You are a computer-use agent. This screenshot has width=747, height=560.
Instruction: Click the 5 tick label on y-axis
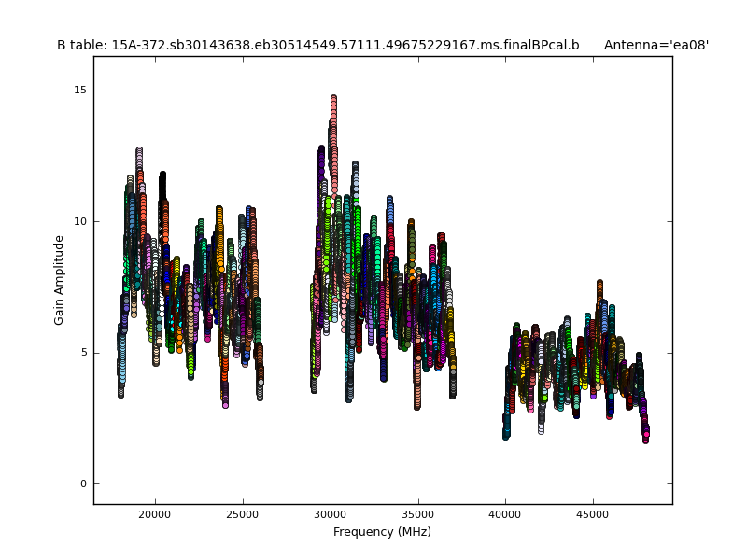click(x=82, y=353)
